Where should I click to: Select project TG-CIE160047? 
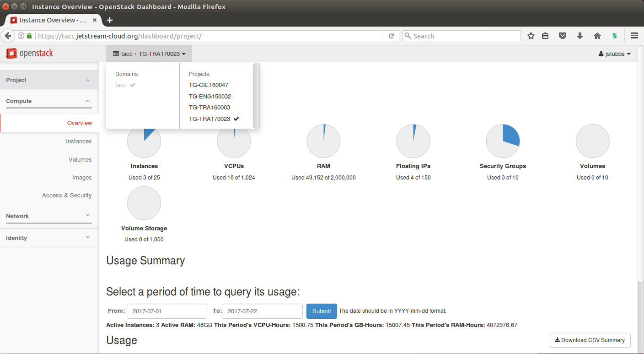209,85
